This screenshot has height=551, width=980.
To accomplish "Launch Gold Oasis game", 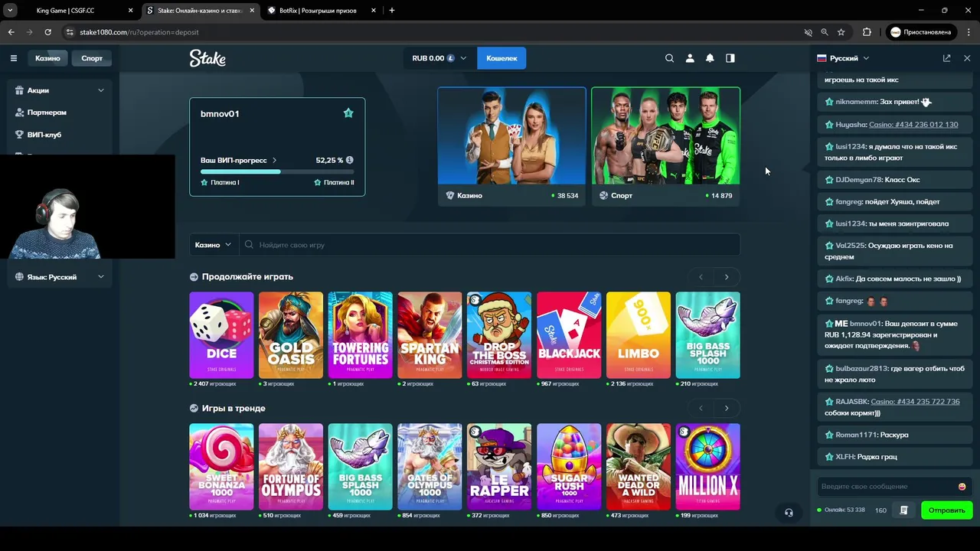I will pyautogui.click(x=291, y=335).
